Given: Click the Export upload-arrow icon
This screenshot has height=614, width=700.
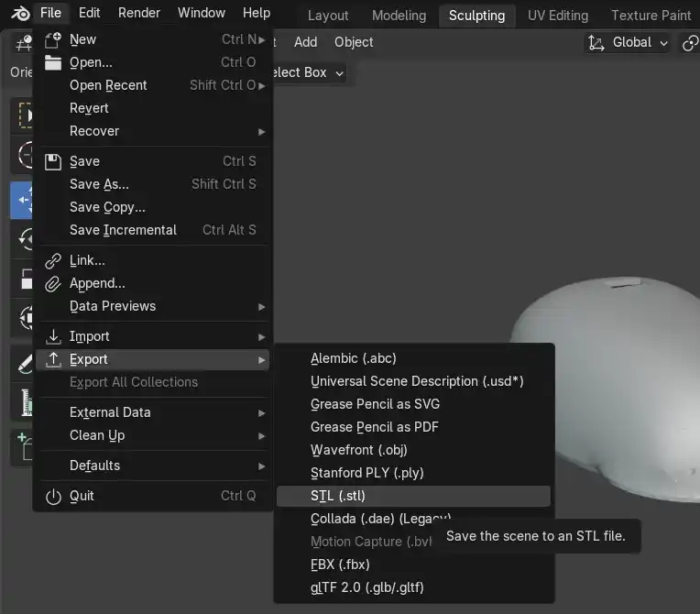Looking at the screenshot, I should 52,359.
